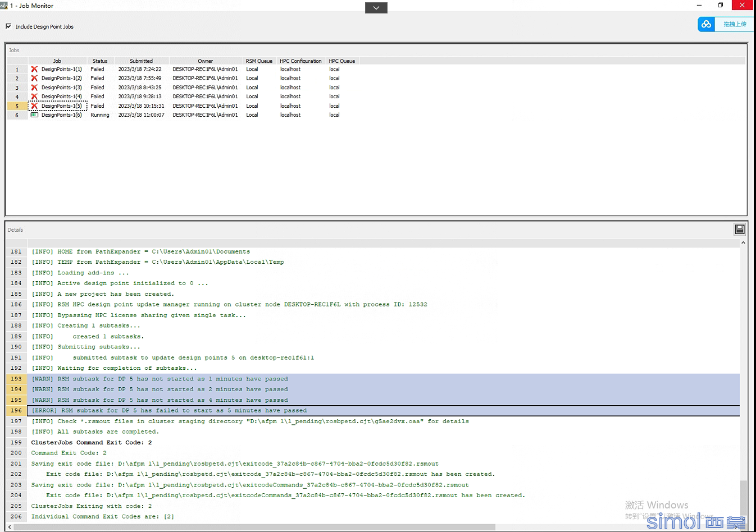Screen dimensions: 756x532
Task: Click row number 1 in Jobs list
Action: pyautogui.click(x=17, y=70)
